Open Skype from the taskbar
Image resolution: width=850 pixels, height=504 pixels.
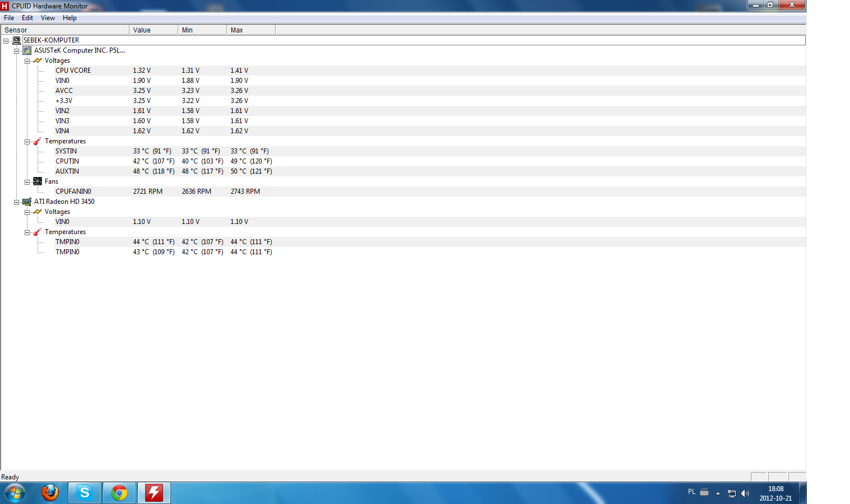(x=85, y=493)
